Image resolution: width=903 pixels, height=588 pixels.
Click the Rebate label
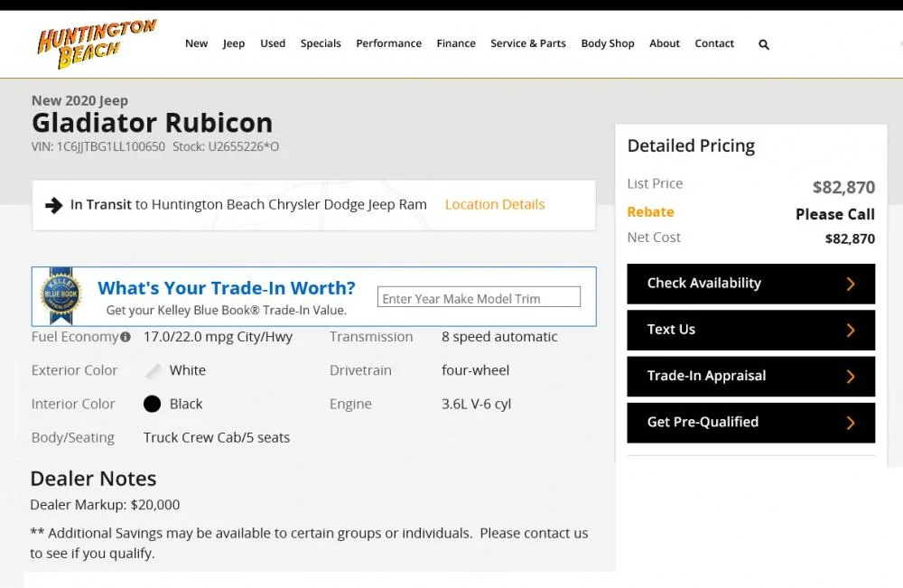pyautogui.click(x=650, y=212)
